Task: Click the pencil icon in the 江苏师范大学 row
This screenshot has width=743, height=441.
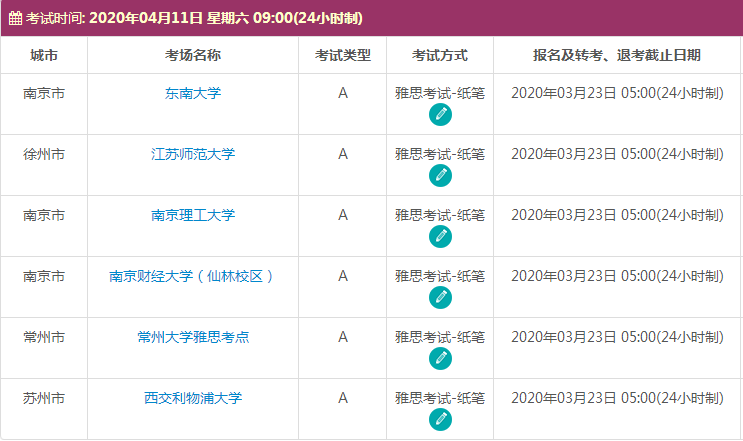Action: coord(440,176)
